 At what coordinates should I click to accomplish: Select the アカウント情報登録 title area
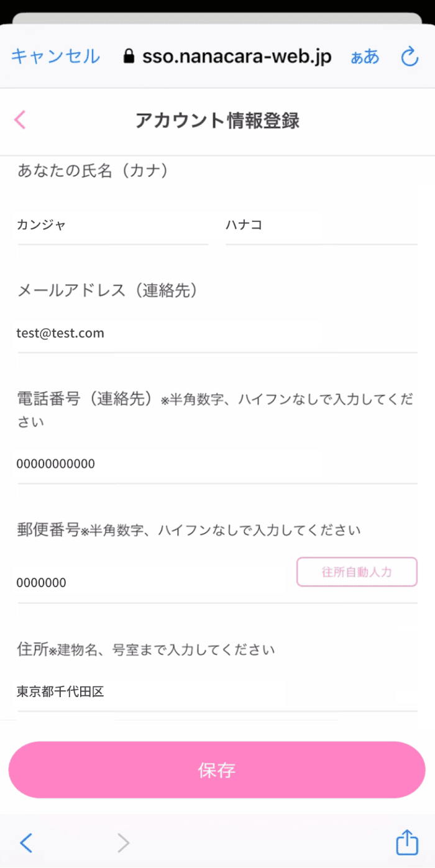pyautogui.click(x=216, y=121)
